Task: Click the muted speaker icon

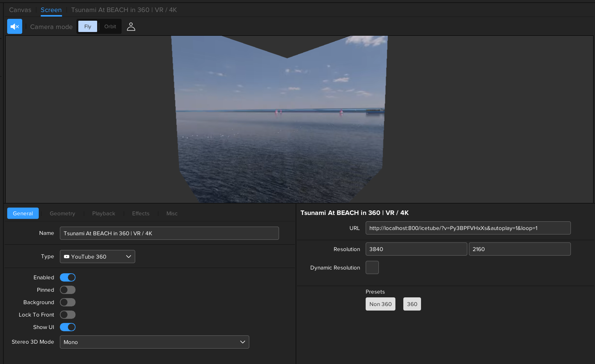Action: 15,26
